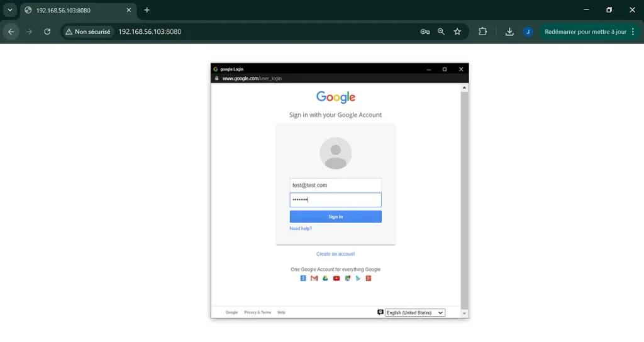
Task: Open the tab search chevron at top left
Action: (9, 10)
